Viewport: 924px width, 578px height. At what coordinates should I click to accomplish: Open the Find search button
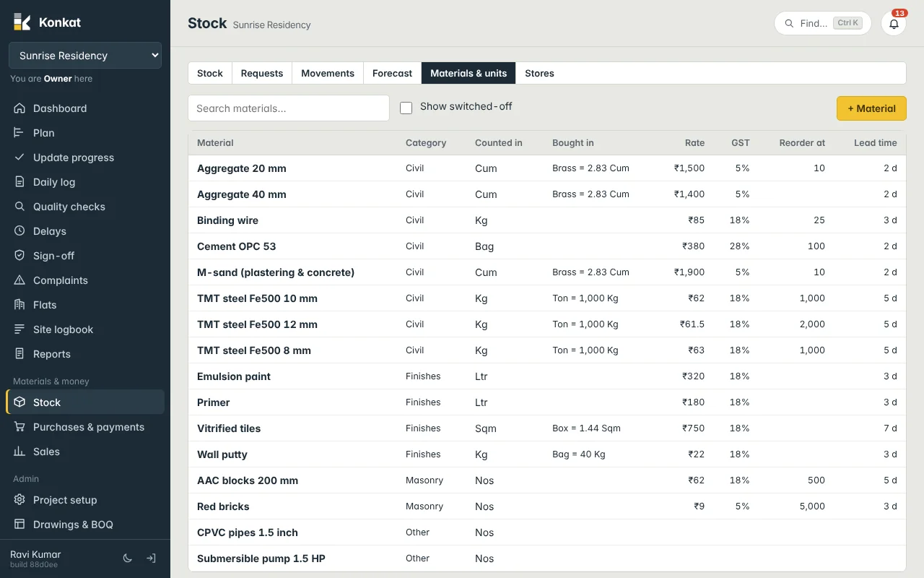[x=822, y=23]
